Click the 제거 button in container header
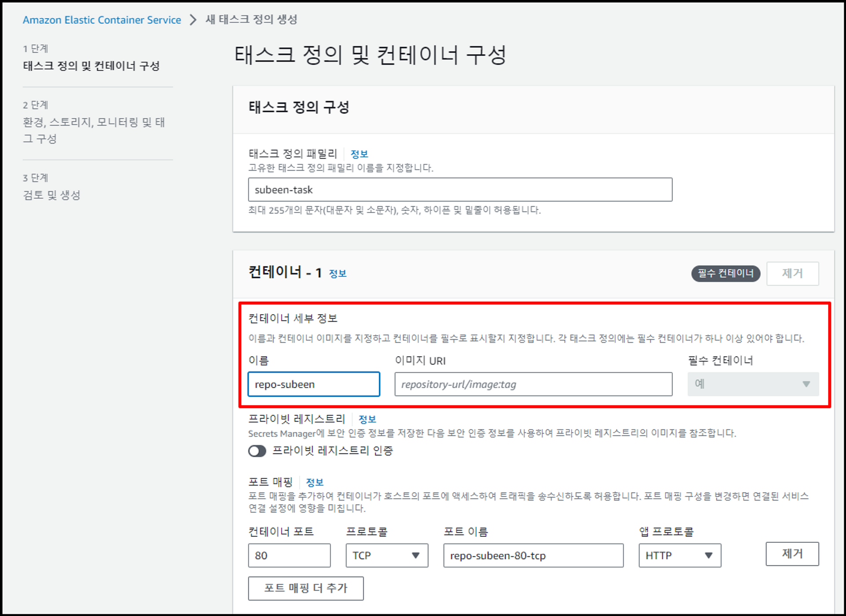The image size is (846, 616). tap(792, 273)
